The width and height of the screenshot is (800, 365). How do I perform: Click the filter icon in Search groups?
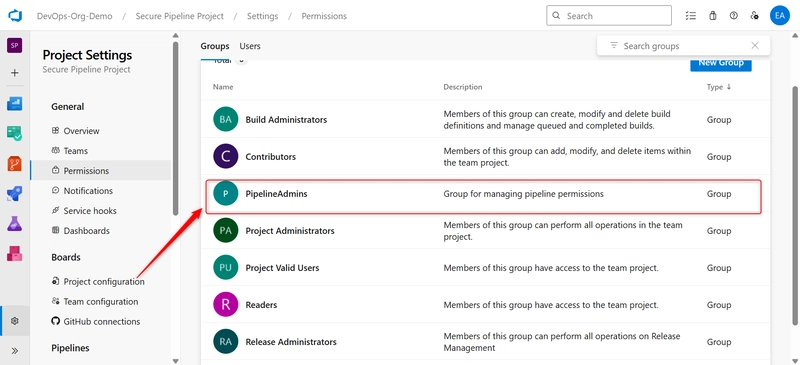pyautogui.click(x=614, y=45)
